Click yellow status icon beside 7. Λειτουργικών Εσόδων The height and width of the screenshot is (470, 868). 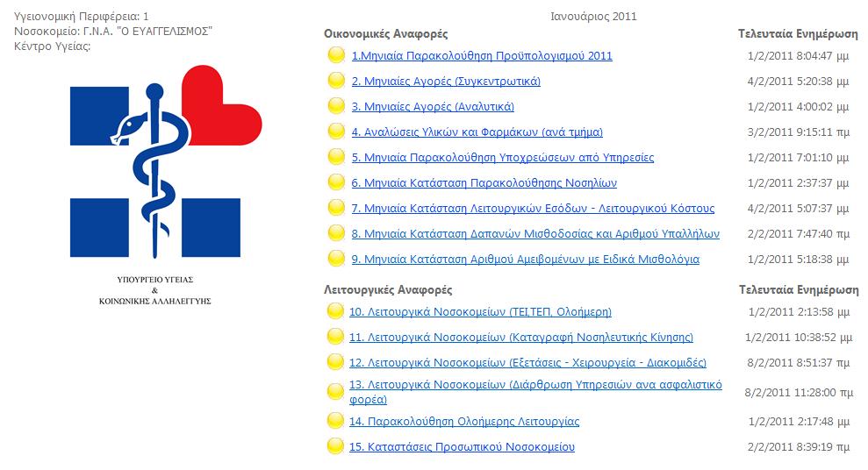point(336,208)
